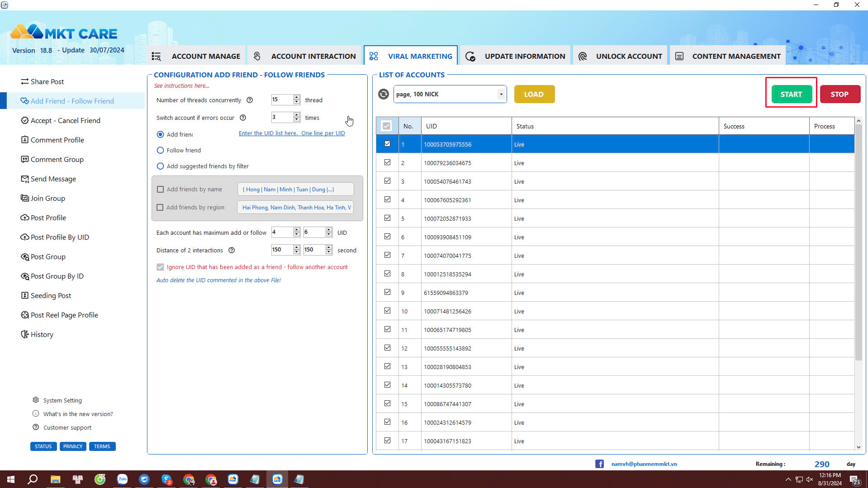This screenshot has height=488, width=868.
Task: Click the red STOP button
Action: point(840,94)
